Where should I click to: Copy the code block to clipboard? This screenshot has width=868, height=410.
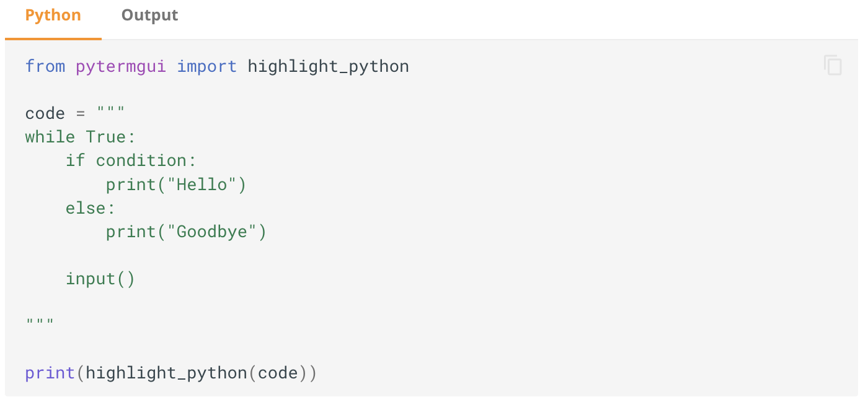[x=833, y=65]
